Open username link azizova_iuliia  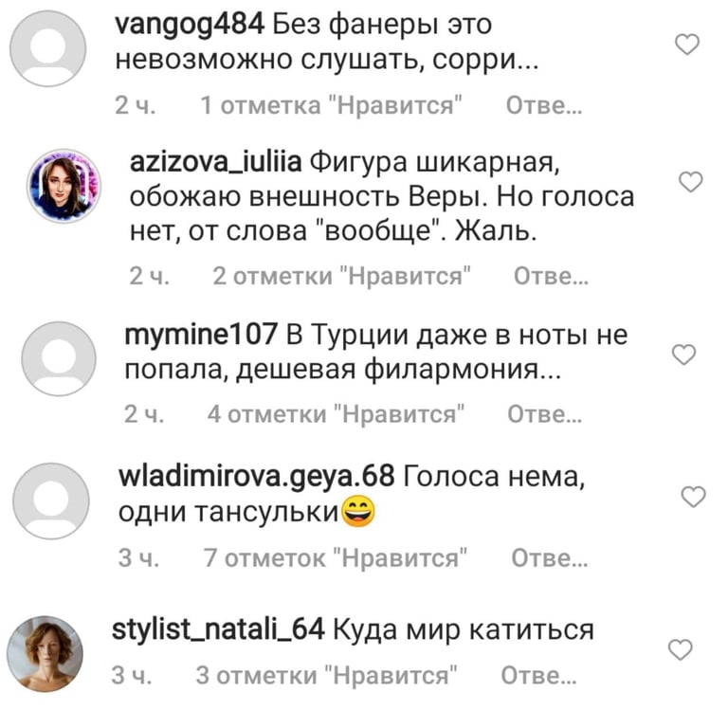[x=215, y=162]
